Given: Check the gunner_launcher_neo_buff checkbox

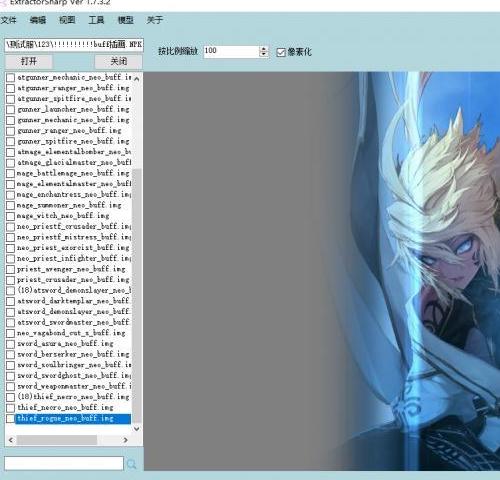Looking at the screenshot, I should click(x=11, y=110).
